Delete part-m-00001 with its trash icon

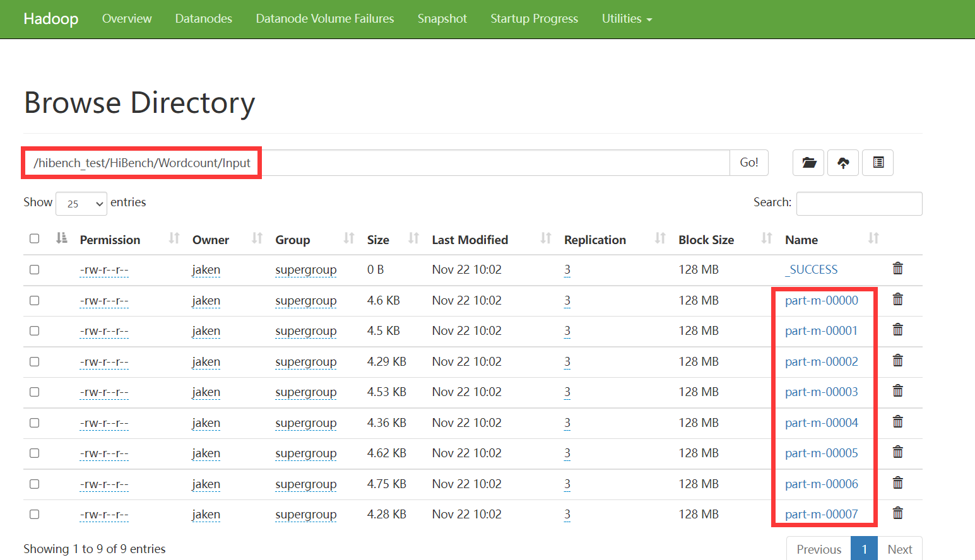897,330
